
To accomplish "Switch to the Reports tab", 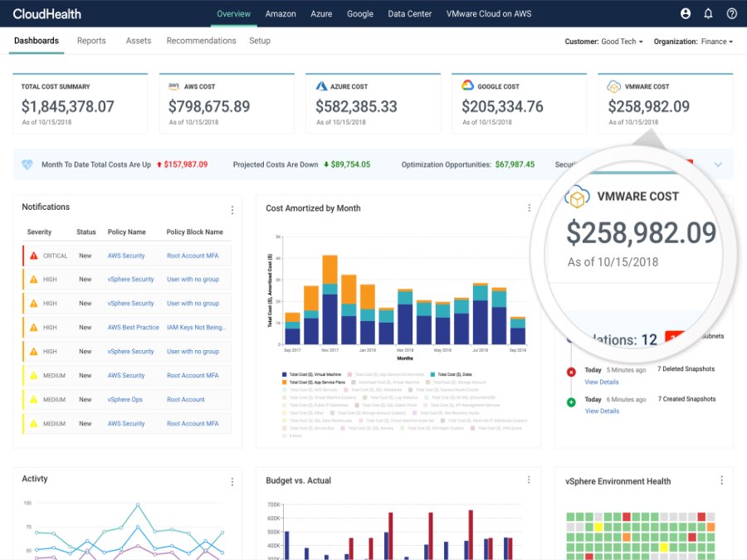I will pos(91,40).
